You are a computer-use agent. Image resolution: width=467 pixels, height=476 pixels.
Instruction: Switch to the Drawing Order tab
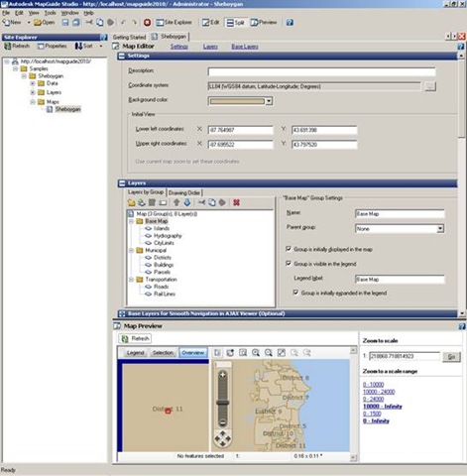[x=184, y=192]
